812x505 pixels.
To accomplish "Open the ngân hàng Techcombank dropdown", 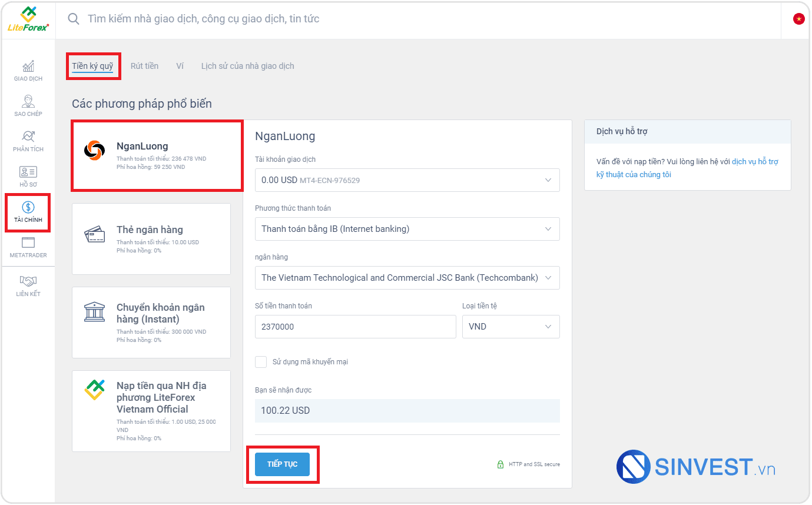I will [407, 278].
